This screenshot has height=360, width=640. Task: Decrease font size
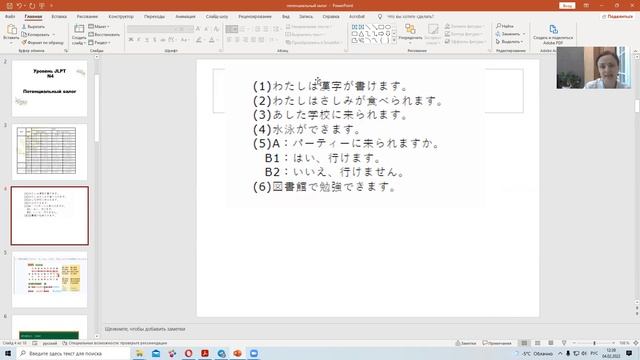(x=206, y=29)
